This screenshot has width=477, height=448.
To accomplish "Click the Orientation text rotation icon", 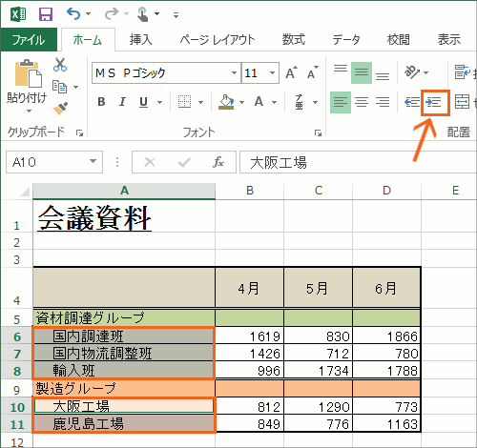I will (x=412, y=72).
